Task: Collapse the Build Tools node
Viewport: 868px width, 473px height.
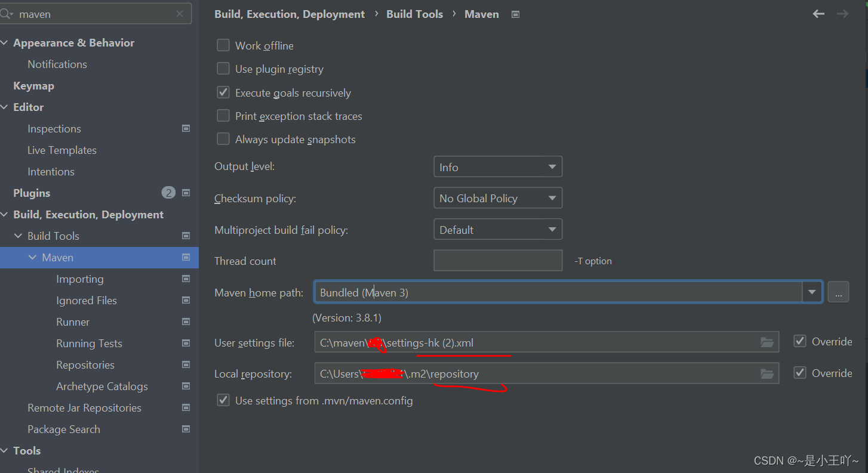Action: coord(18,236)
